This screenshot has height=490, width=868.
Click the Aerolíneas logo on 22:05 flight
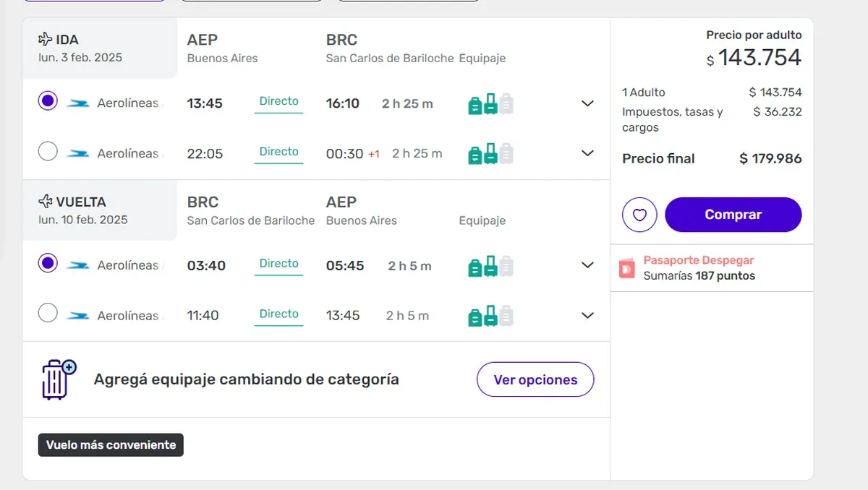pyautogui.click(x=78, y=154)
